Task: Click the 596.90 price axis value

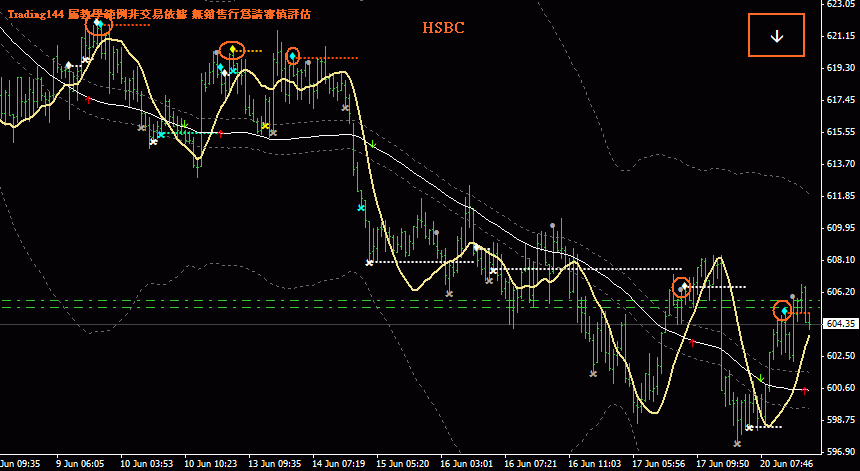Action: 842,452
